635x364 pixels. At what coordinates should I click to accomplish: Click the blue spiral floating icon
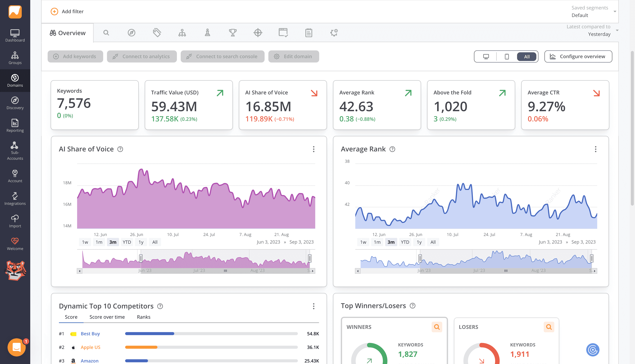(593, 350)
